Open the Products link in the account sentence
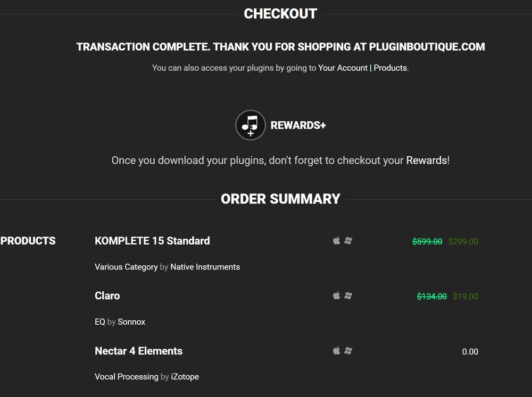 pos(390,68)
